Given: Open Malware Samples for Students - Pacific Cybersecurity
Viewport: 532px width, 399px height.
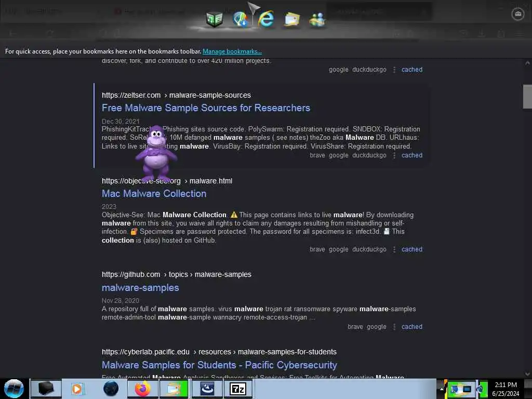Looking at the screenshot, I should (219, 365).
